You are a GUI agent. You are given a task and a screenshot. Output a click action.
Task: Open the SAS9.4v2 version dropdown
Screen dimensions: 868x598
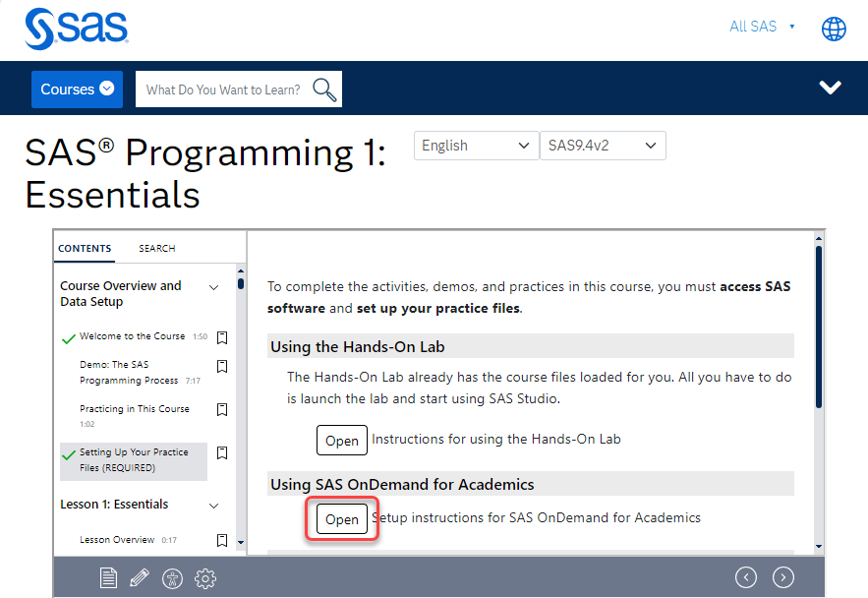click(x=603, y=145)
